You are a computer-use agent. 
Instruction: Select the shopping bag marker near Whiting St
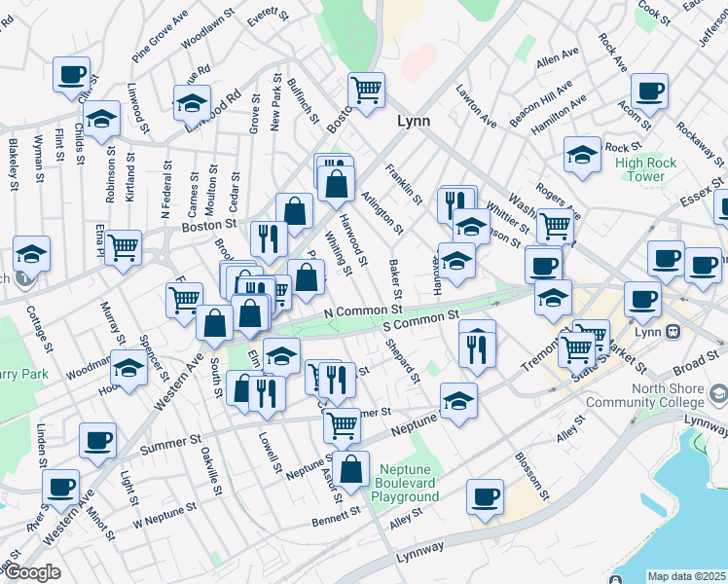[x=306, y=278]
